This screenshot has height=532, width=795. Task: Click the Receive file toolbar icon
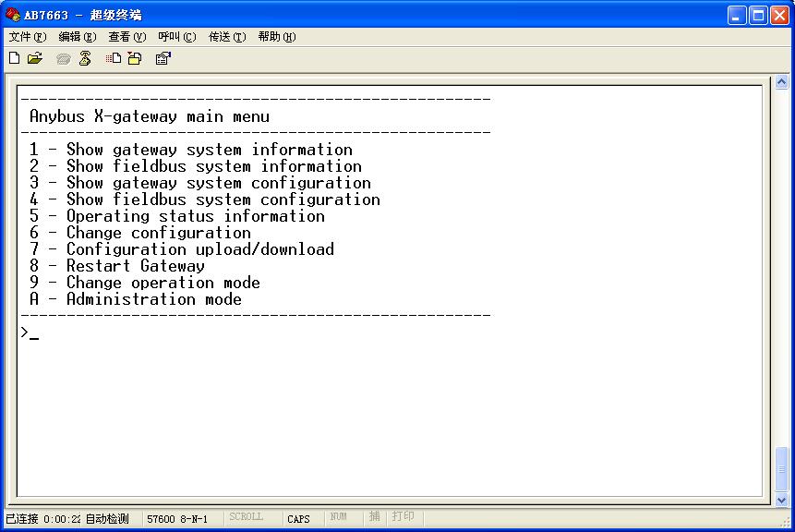click(135, 59)
